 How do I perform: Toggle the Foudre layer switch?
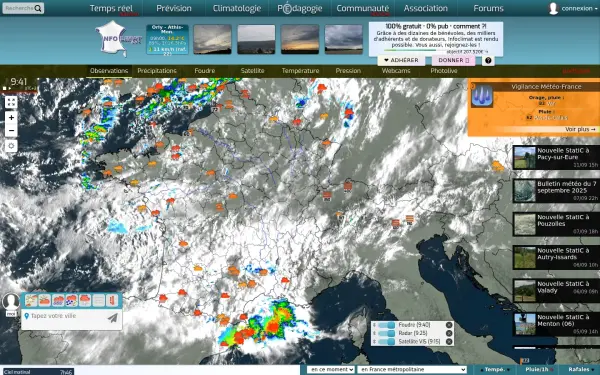tap(386, 325)
